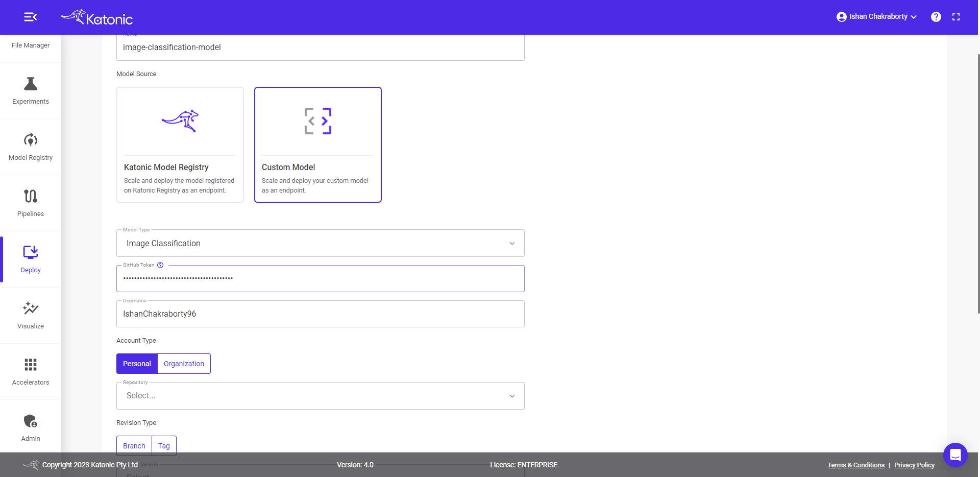Image resolution: width=980 pixels, height=477 pixels.
Task: Click the page vertical scrollbar
Action: tap(978, 184)
